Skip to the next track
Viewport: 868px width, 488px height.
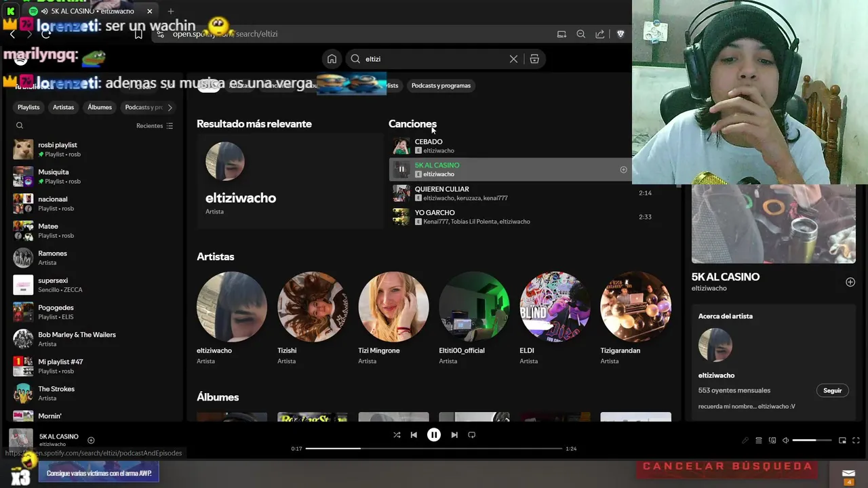pyautogui.click(x=454, y=435)
